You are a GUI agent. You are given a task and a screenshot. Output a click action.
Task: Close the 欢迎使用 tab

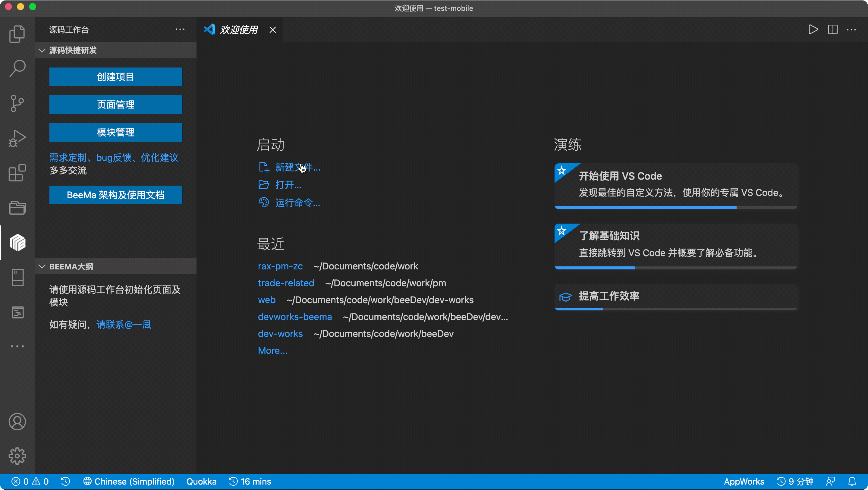click(x=272, y=30)
